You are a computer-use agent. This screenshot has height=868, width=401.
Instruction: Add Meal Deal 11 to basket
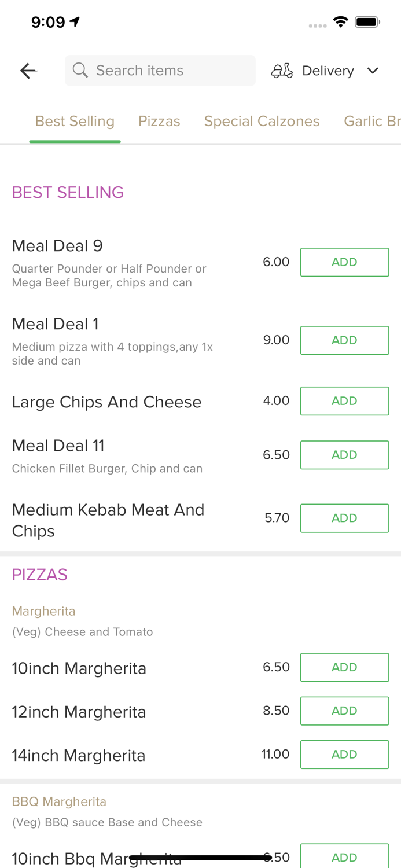344,455
